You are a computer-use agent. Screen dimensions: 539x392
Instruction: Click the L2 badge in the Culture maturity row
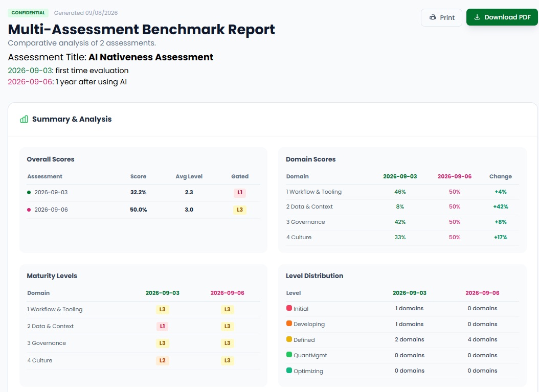click(162, 360)
